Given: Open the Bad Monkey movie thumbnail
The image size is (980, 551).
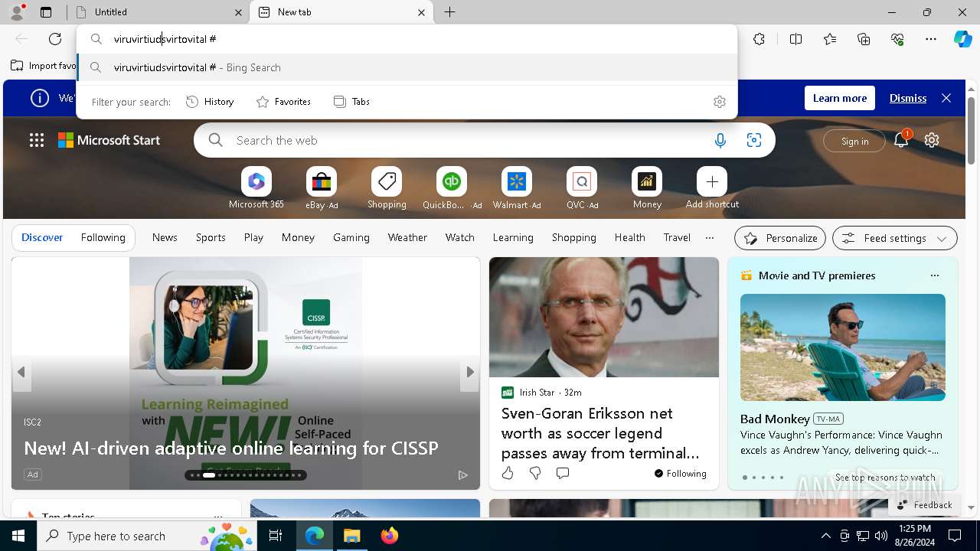Looking at the screenshot, I should click(843, 347).
